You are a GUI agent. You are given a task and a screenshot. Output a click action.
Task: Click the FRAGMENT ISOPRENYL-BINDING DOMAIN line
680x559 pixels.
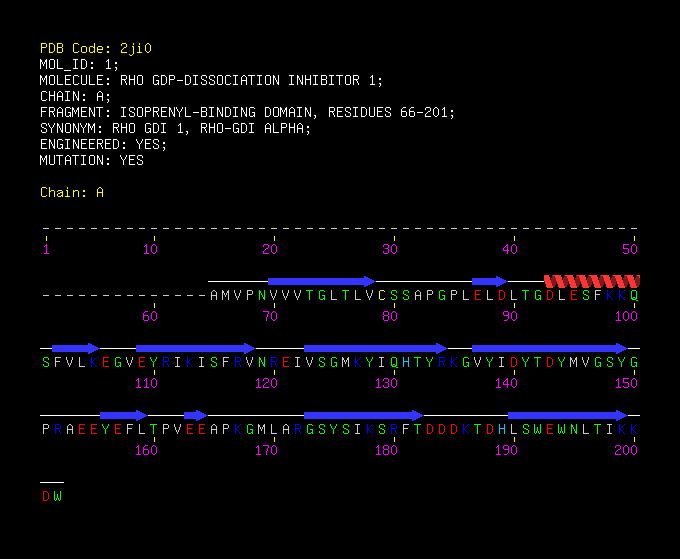[247, 112]
